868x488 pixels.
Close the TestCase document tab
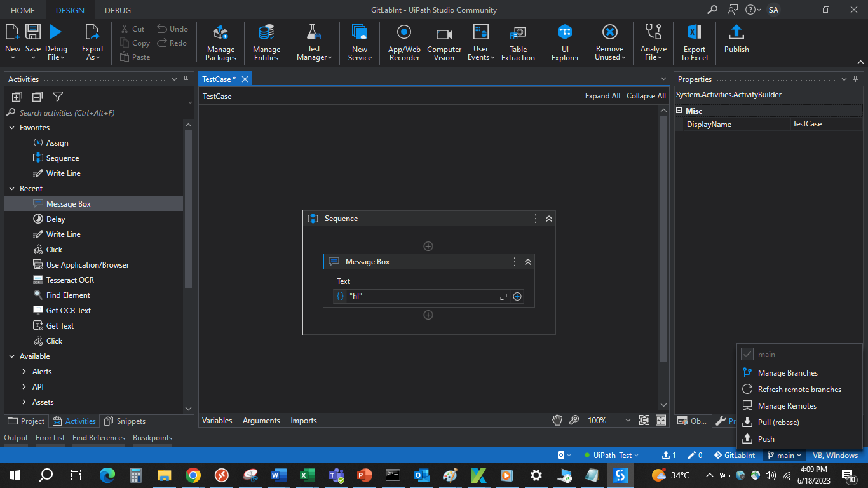tap(245, 79)
